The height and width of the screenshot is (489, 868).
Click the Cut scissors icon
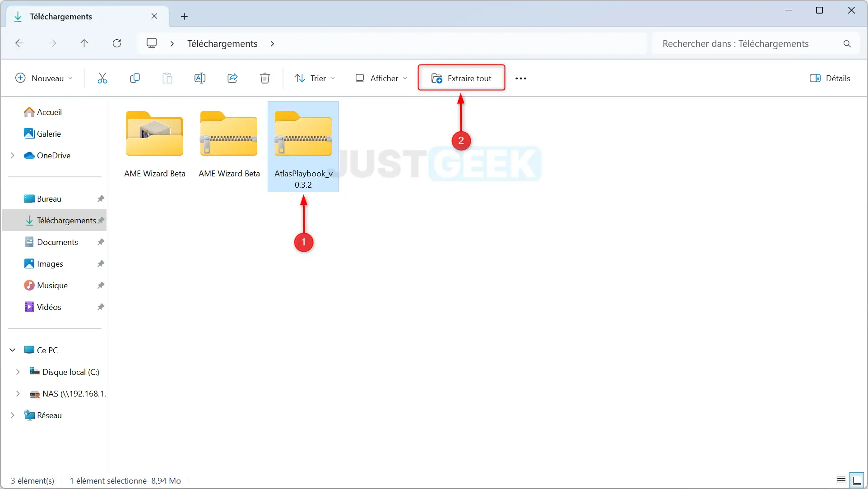[102, 78]
